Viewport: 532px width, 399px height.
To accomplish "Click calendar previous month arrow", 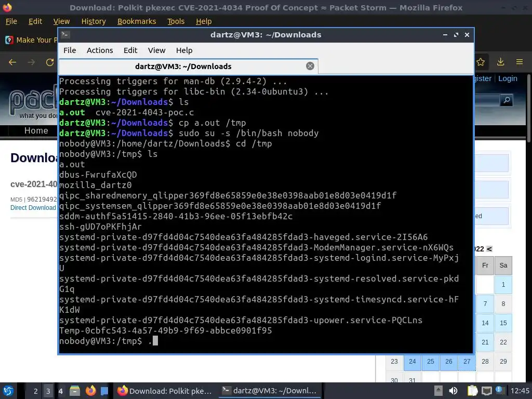I will click(x=489, y=249).
